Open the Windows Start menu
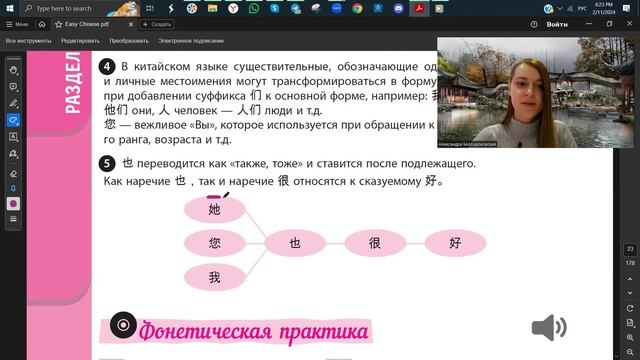Image resolution: width=640 pixels, height=360 pixels. pos(9,8)
